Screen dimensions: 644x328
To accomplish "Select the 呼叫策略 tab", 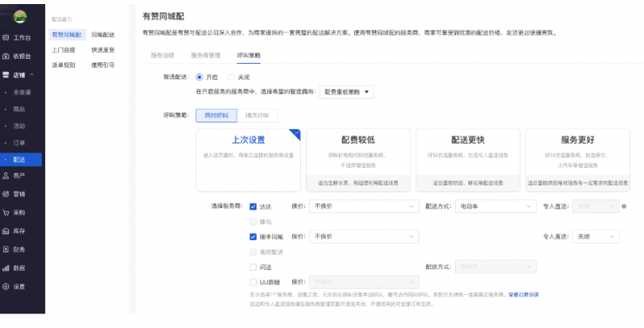I will [x=249, y=55].
